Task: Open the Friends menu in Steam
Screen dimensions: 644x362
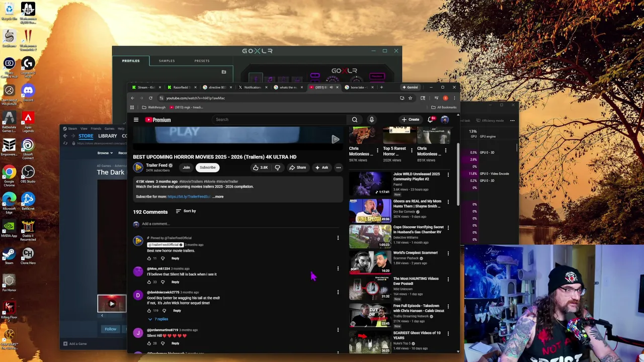Action: pos(96,129)
